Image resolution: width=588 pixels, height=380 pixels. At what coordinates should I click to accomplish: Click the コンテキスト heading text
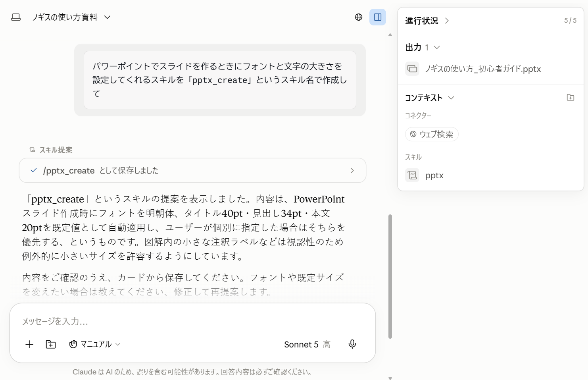tap(424, 98)
